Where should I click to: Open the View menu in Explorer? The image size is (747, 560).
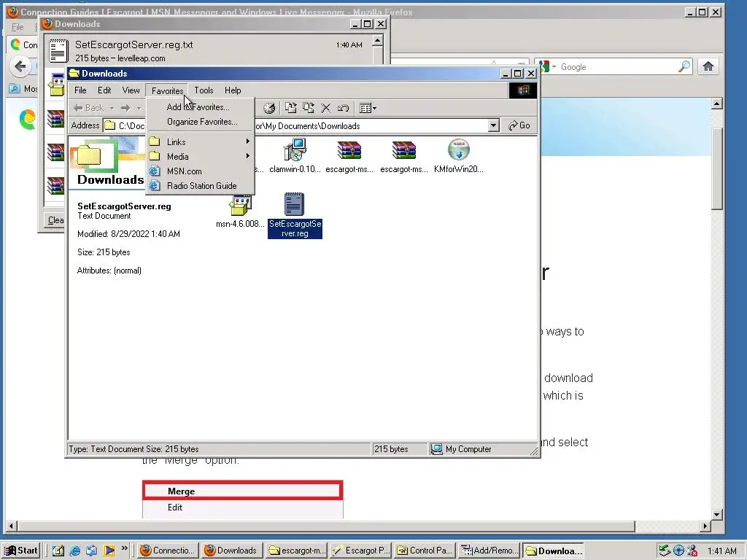click(x=131, y=90)
